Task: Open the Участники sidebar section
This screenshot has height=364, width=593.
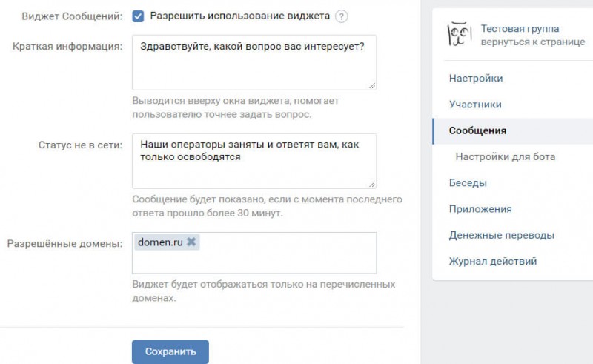Action: 475,105
